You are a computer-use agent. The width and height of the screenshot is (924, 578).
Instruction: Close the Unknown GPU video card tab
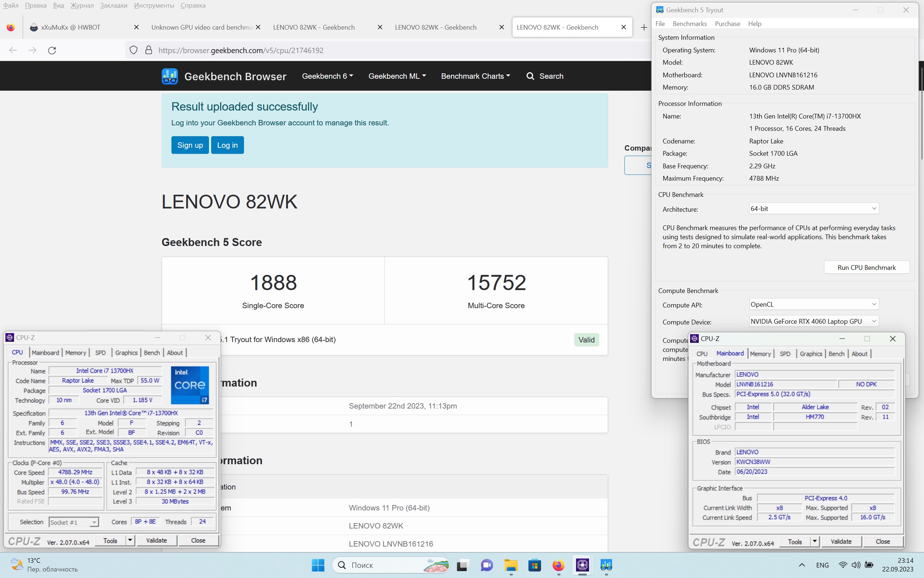(x=258, y=27)
